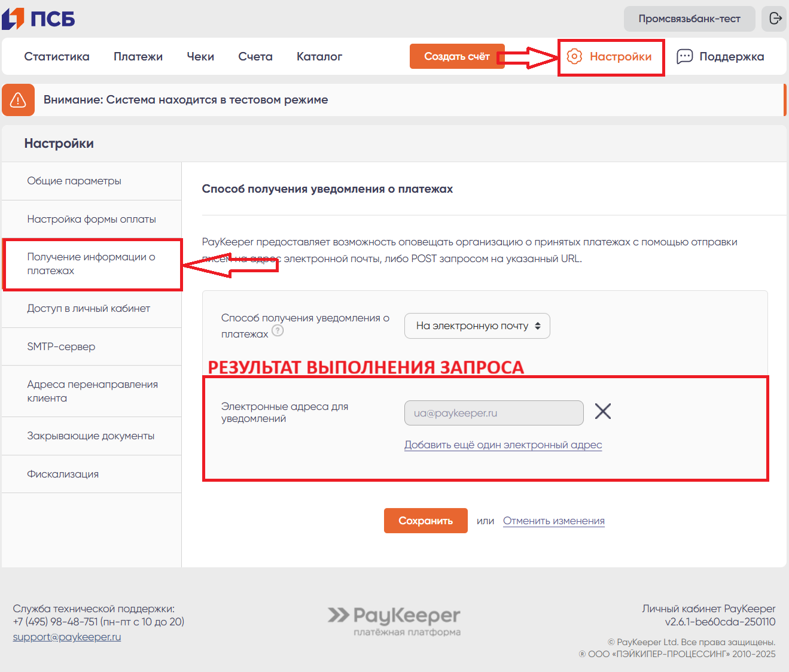This screenshot has width=789, height=672.
Task: Click the Создать счёт button
Action: point(457,56)
